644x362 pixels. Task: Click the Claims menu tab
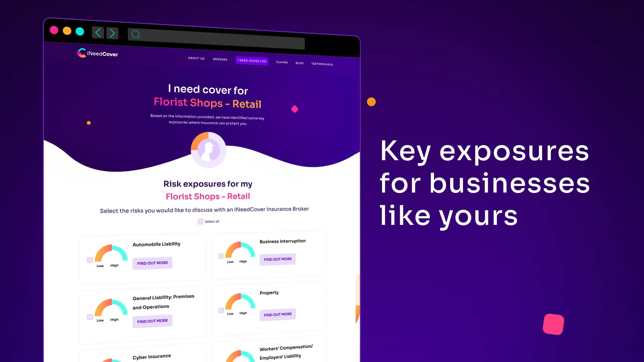pos(282,62)
